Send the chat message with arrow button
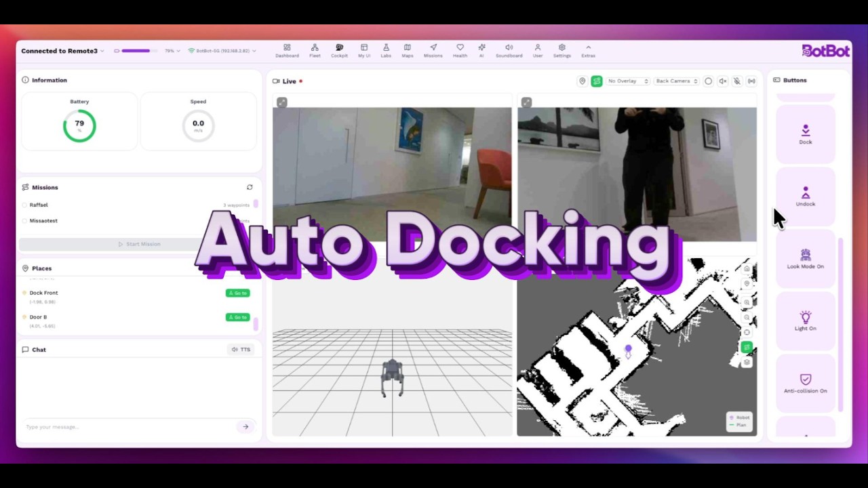This screenshot has height=488, width=868. click(x=245, y=427)
